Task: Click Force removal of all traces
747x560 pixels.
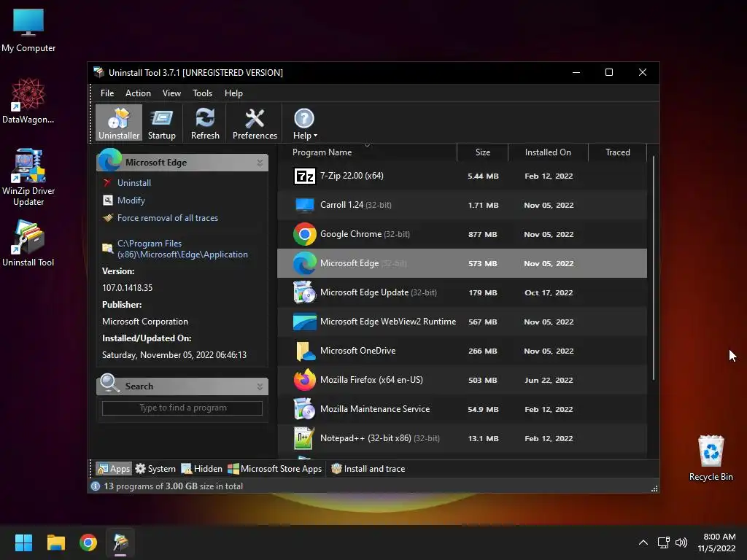Action: (x=168, y=218)
